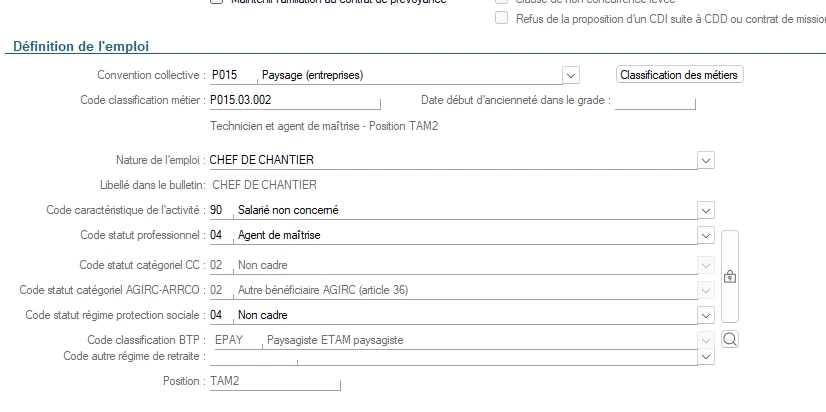The width and height of the screenshot is (826, 412).
Task: Open the Code caractéristique de l'activité dropdown
Action: (x=706, y=210)
